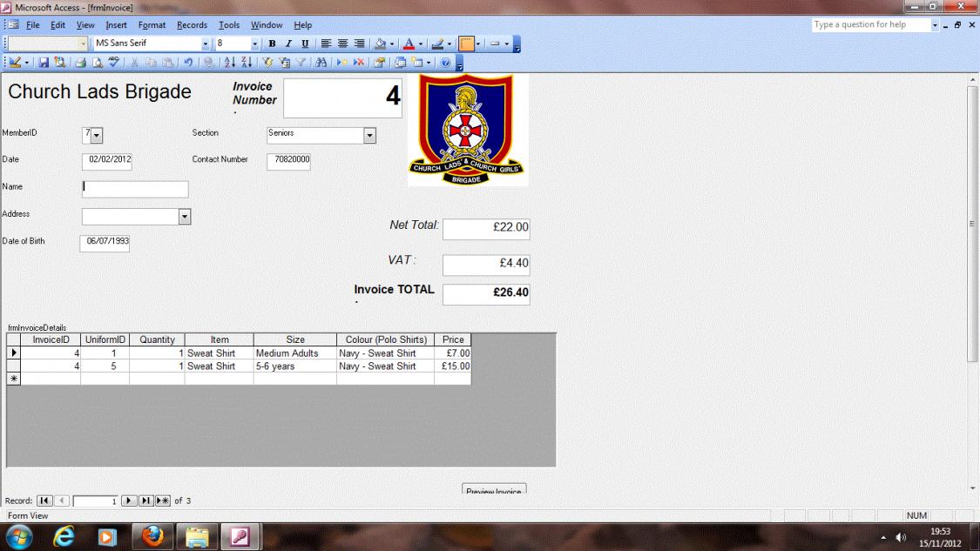Screen dimensions: 980x551
Task: Click Filter By Form icon
Action: [x=284, y=63]
